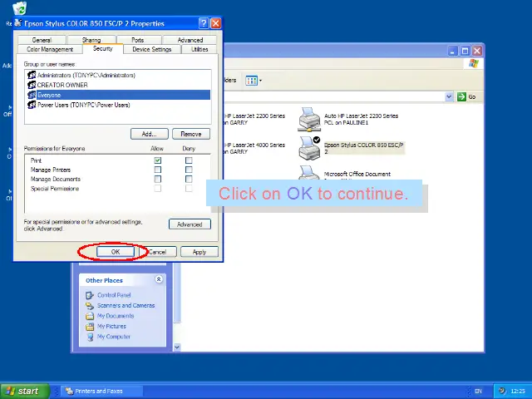Image resolution: width=532 pixels, height=399 pixels.
Task: Enable Allow for Manage Printers
Action: pyautogui.click(x=158, y=170)
